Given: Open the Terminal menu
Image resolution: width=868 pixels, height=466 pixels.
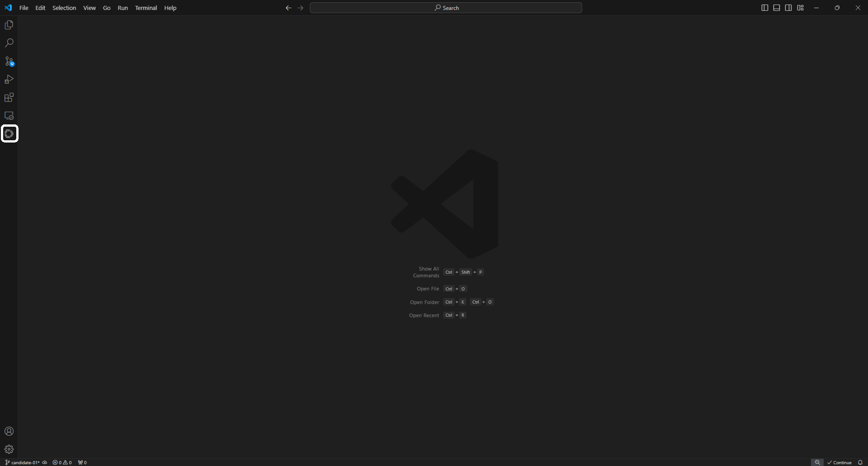Looking at the screenshot, I should coord(146,8).
